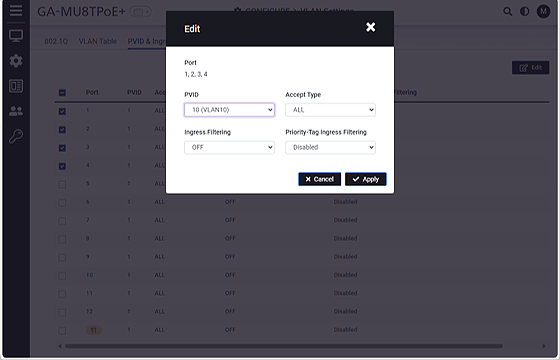Viewport: 560px width, 360px height.
Task: Open the PVID dropdown showing 10 (VLAN10)
Action: [x=229, y=110]
